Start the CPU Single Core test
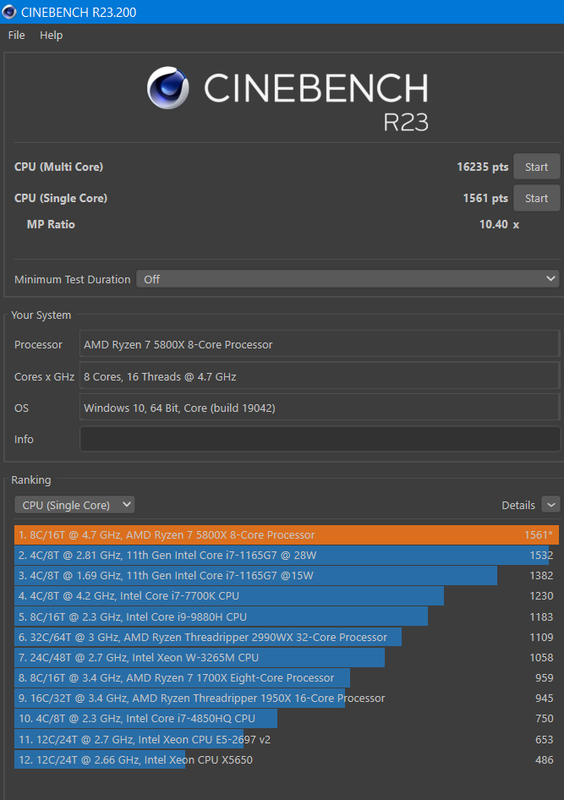This screenshot has width=564, height=800. [x=536, y=198]
